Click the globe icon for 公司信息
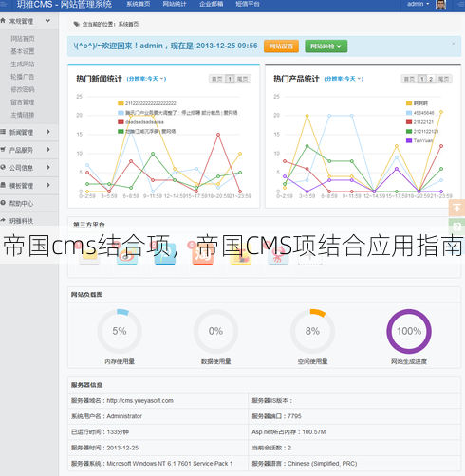465x476 pixels. 3,167
